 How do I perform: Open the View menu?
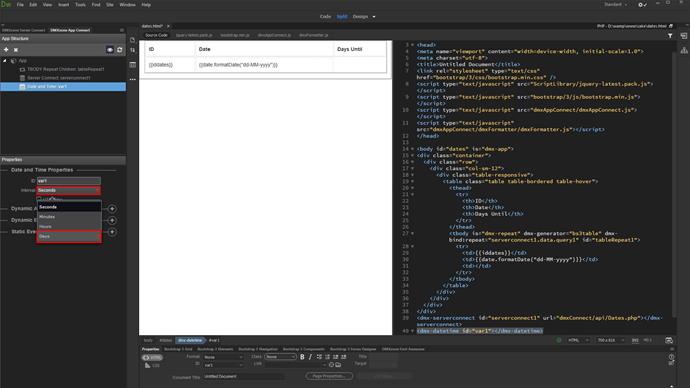[x=47, y=5]
